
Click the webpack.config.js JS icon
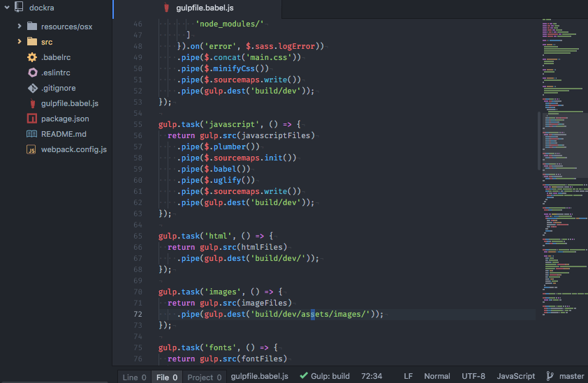point(31,149)
